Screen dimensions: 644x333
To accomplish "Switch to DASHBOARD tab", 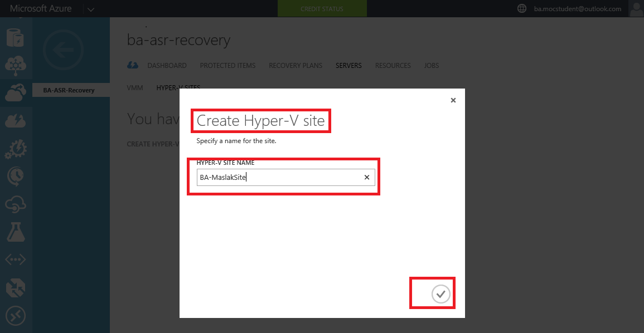I will (x=167, y=66).
